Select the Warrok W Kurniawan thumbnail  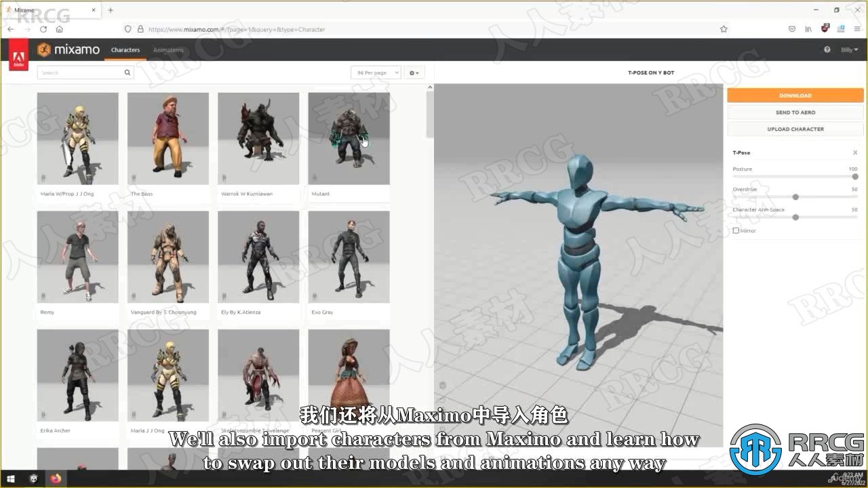tap(258, 138)
